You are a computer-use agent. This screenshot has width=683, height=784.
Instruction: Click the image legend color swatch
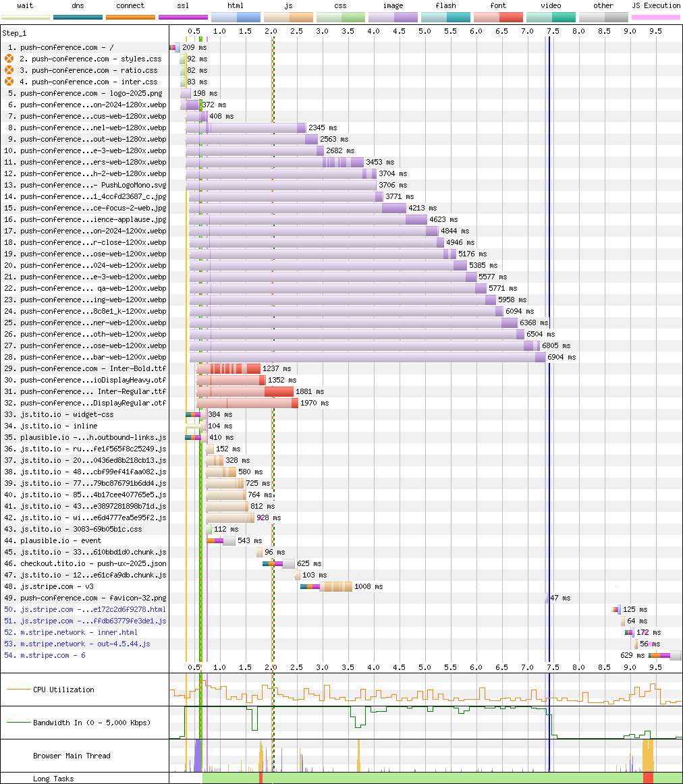click(x=393, y=18)
